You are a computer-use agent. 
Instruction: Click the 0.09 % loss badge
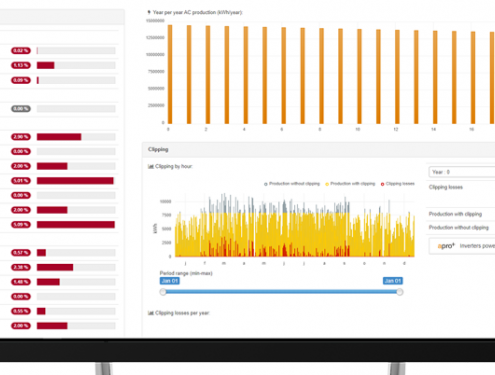[21, 80]
